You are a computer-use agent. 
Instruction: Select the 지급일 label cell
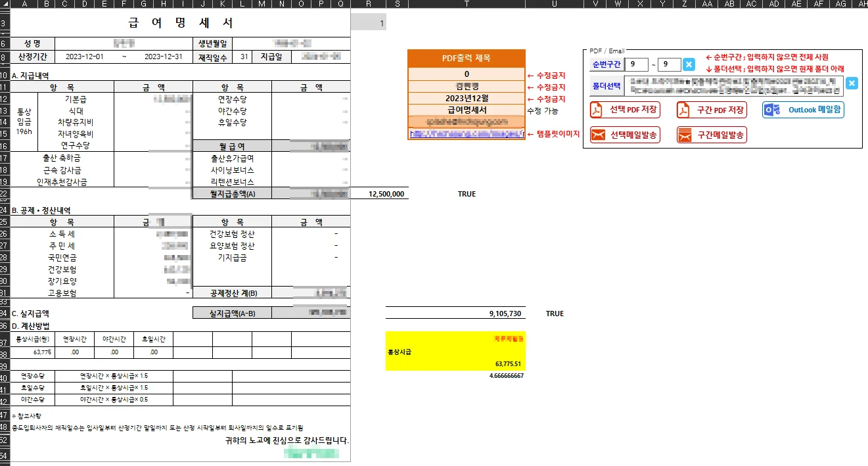click(x=271, y=57)
